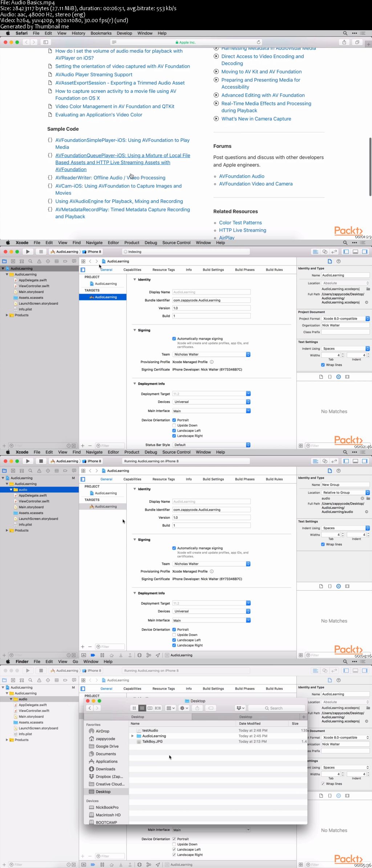Toggle Wrap lines in the Indexing Xcode window
Viewport: 372px width, 868px height.
coord(323,365)
